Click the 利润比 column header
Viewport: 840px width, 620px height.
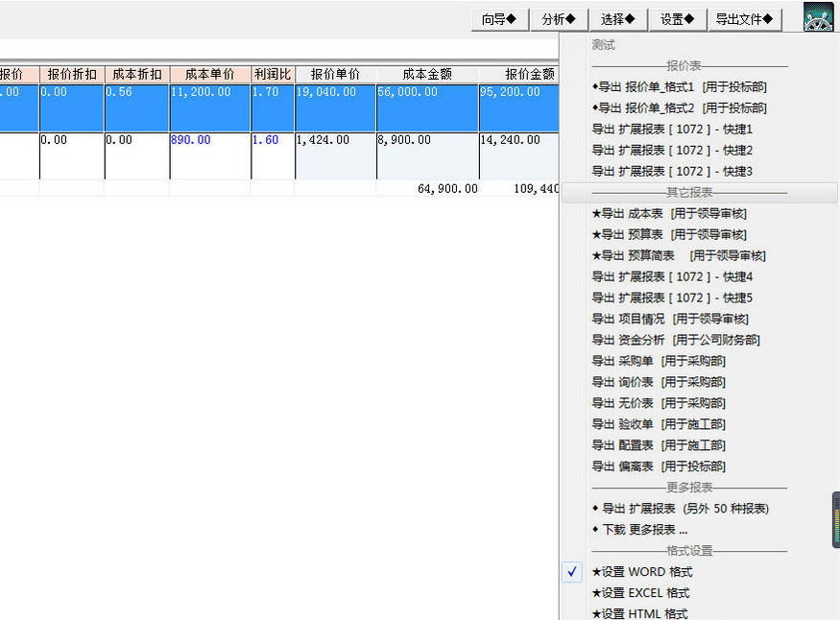273,75
